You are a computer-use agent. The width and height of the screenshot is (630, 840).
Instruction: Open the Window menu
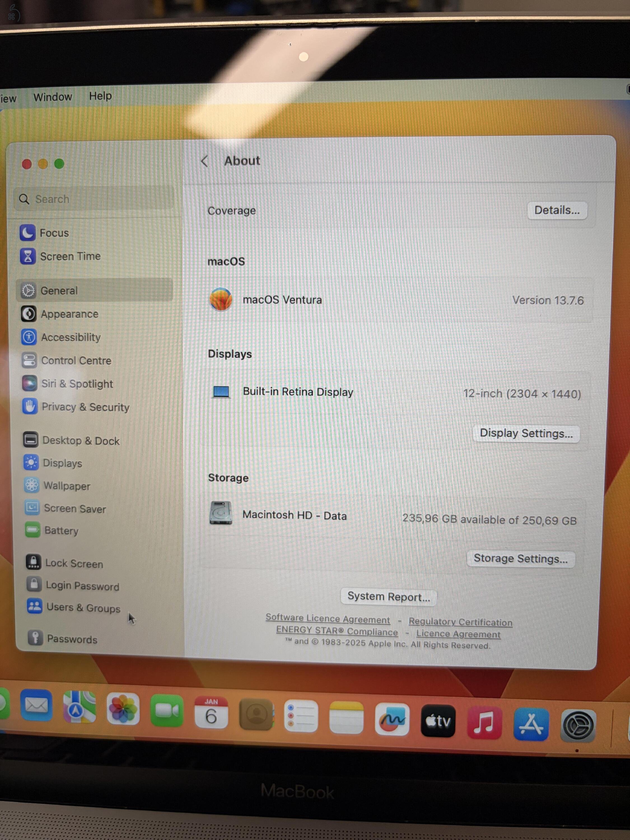[53, 96]
